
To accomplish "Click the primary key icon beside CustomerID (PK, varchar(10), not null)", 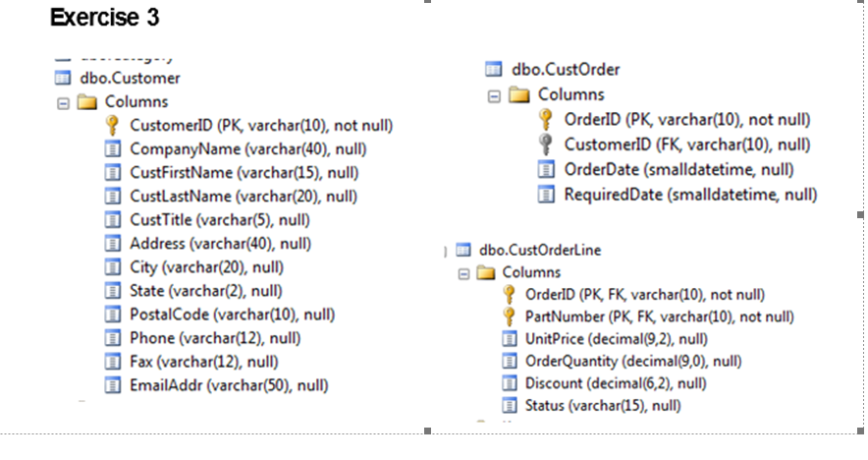I will 112,125.
